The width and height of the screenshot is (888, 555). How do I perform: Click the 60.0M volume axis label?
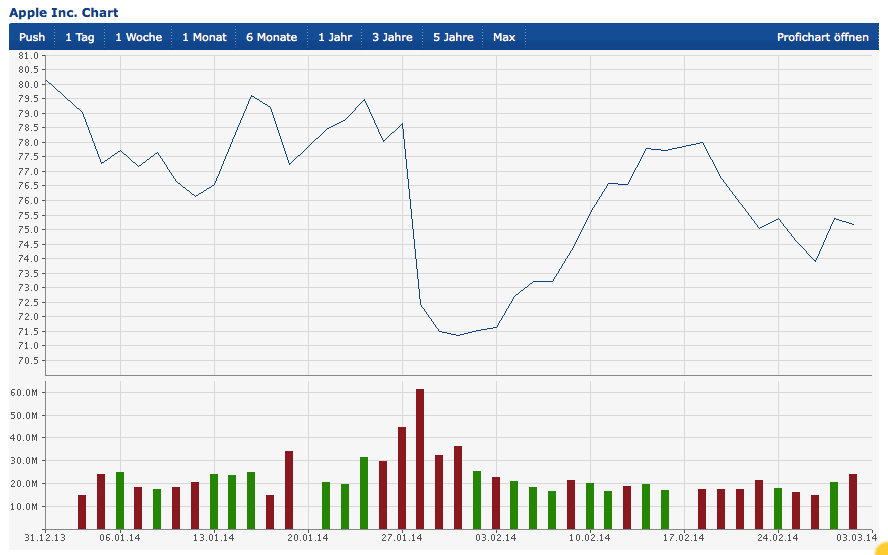[25, 392]
